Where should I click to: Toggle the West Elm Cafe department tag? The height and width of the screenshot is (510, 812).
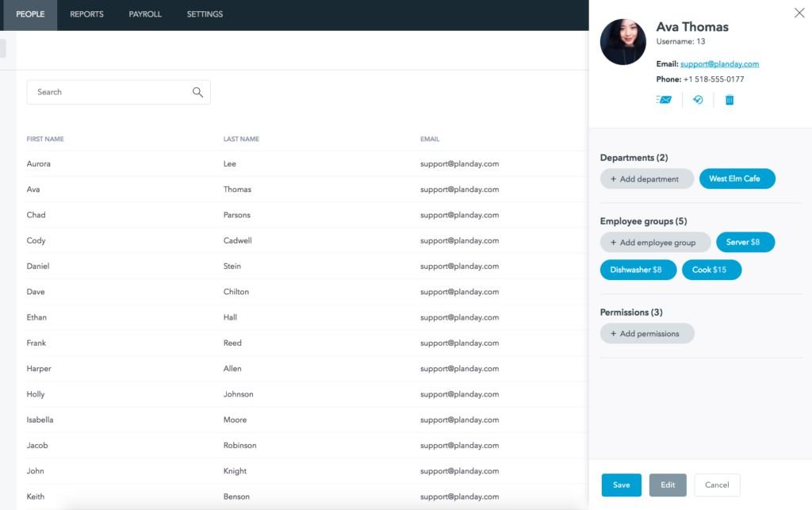[x=737, y=179]
